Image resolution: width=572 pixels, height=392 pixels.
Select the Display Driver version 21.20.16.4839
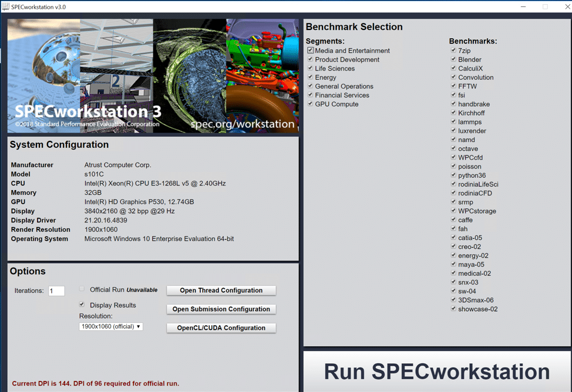click(x=106, y=220)
